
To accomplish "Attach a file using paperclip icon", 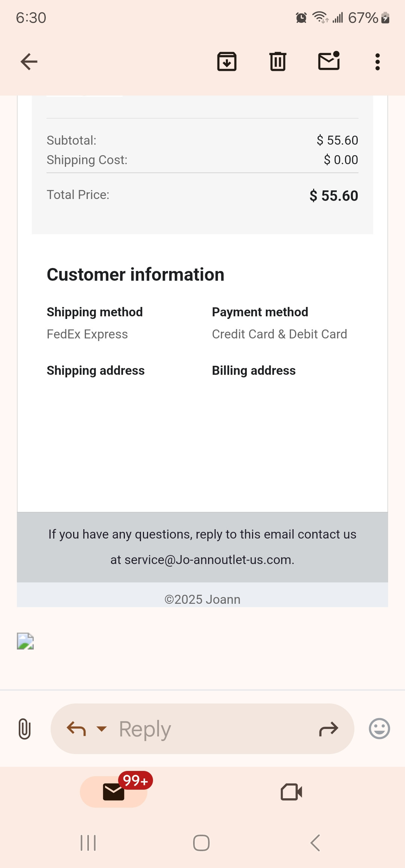I will tap(24, 729).
